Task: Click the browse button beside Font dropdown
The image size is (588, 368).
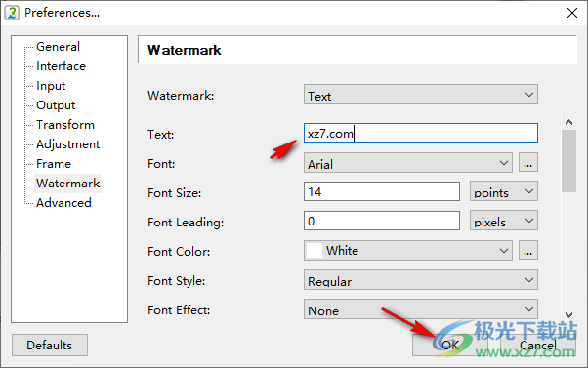Action: tap(528, 162)
